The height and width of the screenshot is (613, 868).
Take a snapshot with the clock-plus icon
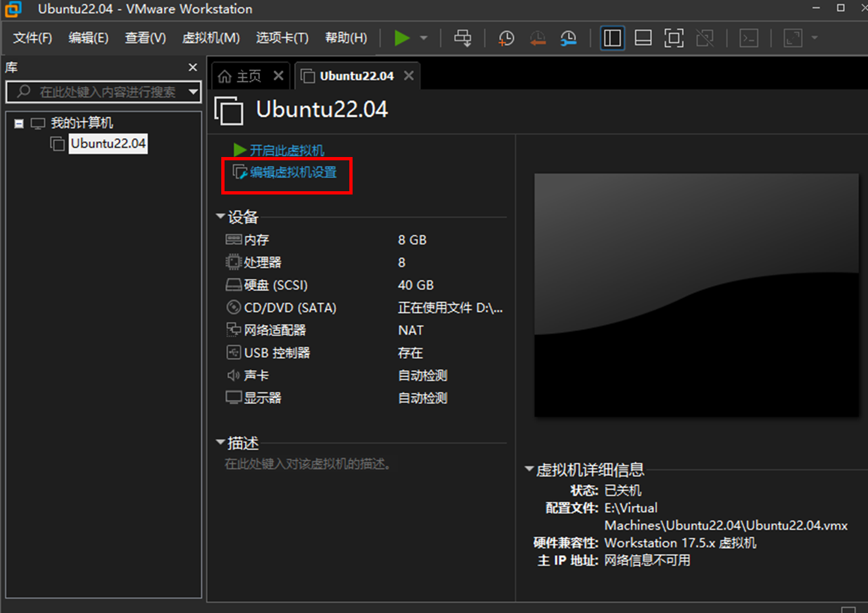tap(506, 38)
